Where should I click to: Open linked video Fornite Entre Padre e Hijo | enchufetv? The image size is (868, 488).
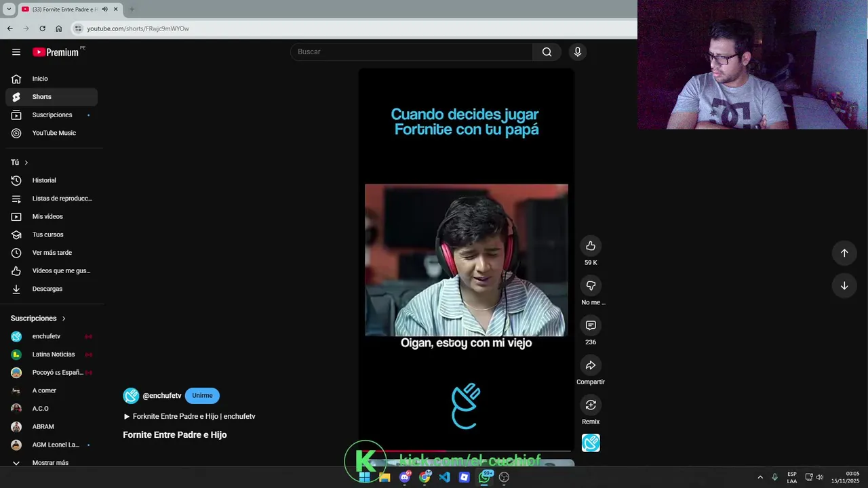point(189,416)
